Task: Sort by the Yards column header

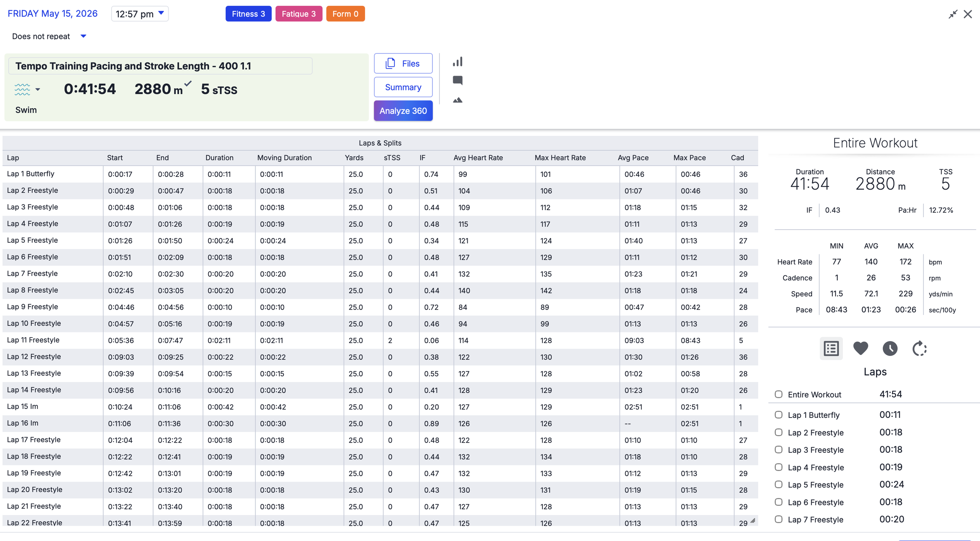Action: [354, 158]
